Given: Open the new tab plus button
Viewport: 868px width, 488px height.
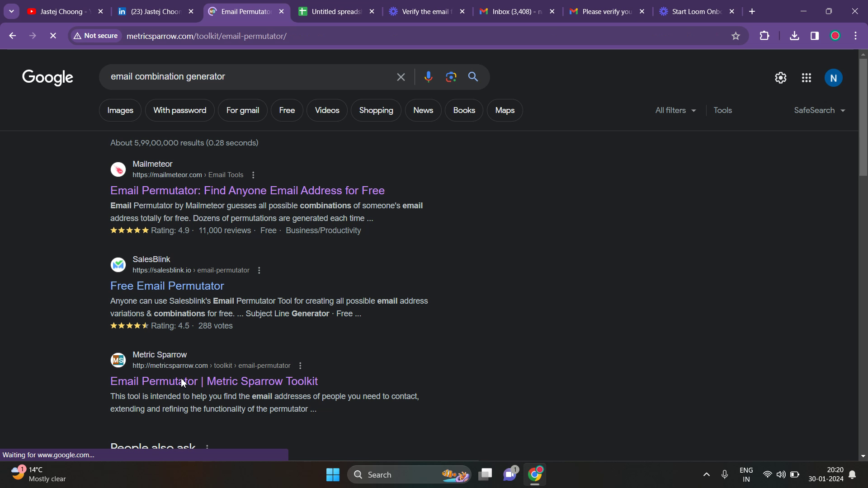Looking at the screenshot, I should coord(752,12).
